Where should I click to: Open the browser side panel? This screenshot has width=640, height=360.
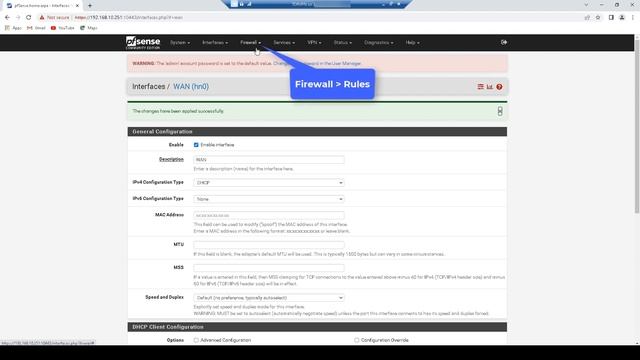pyautogui.click(x=611, y=18)
